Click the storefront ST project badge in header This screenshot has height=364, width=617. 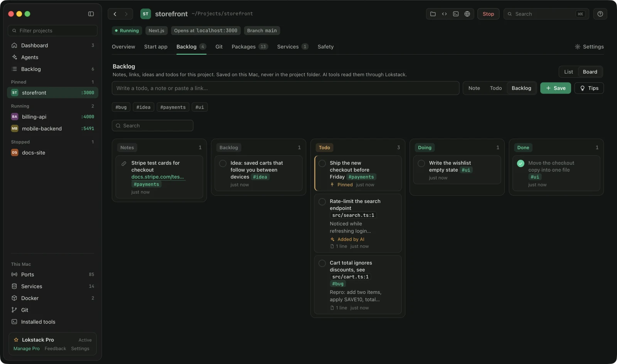(x=145, y=14)
